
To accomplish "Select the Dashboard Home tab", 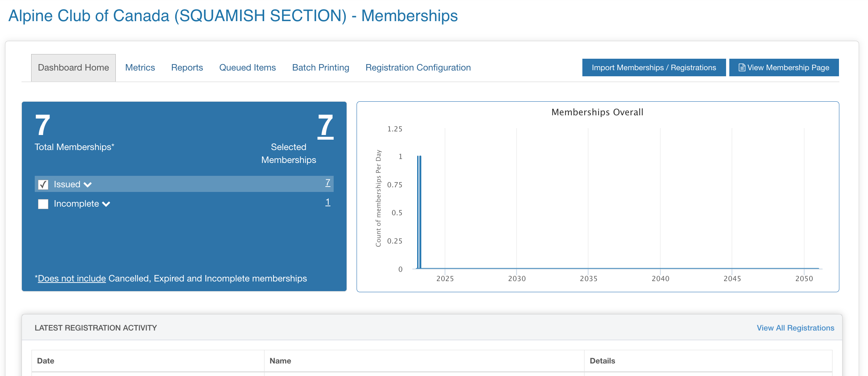I will tap(73, 68).
